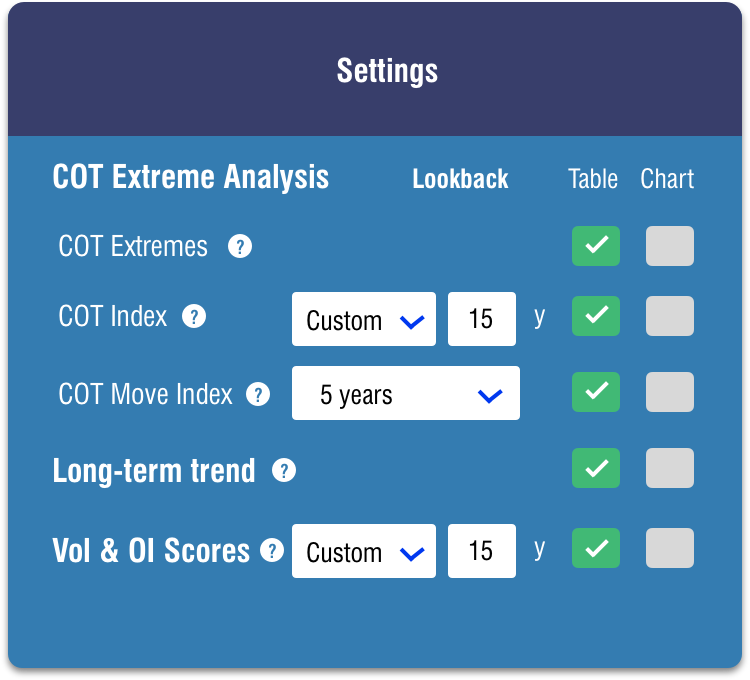Enable Chart checkbox for COT Index
This screenshot has height=680, width=750.
[x=670, y=316]
